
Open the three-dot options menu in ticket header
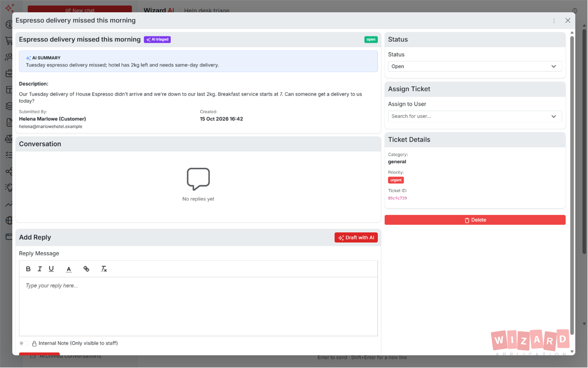pyautogui.click(x=554, y=20)
